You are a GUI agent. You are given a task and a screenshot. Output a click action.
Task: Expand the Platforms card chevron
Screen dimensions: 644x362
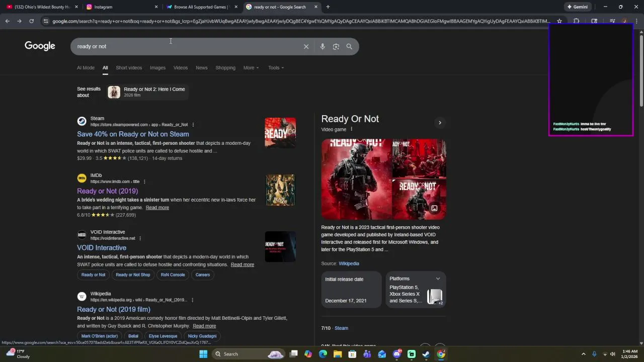click(438, 279)
